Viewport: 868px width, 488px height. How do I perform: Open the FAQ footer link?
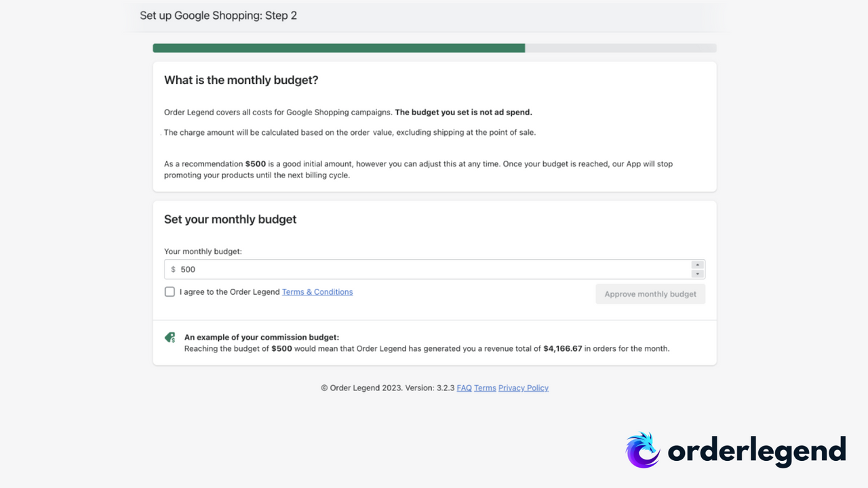tap(464, 388)
